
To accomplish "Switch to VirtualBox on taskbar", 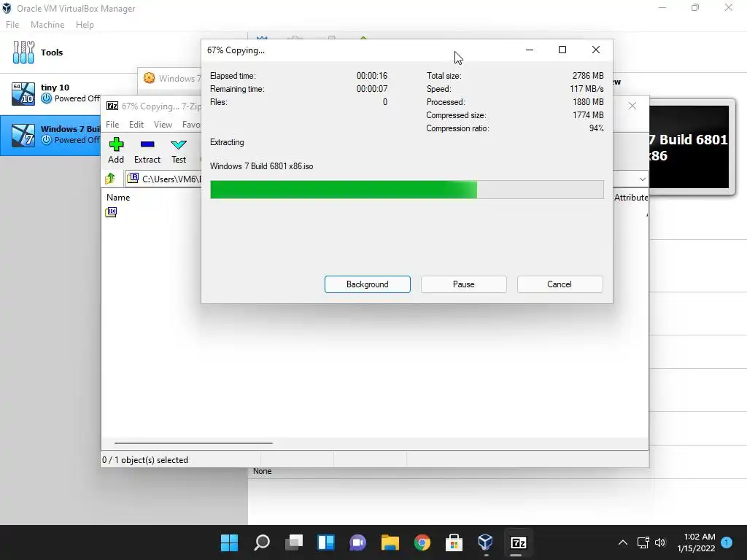I will pyautogui.click(x=485, y=542).
